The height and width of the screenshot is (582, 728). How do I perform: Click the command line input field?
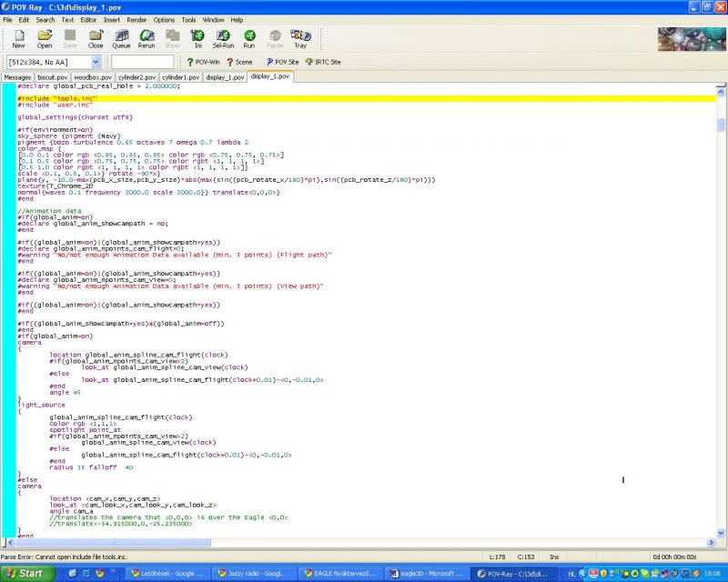(x=143, y=62)
